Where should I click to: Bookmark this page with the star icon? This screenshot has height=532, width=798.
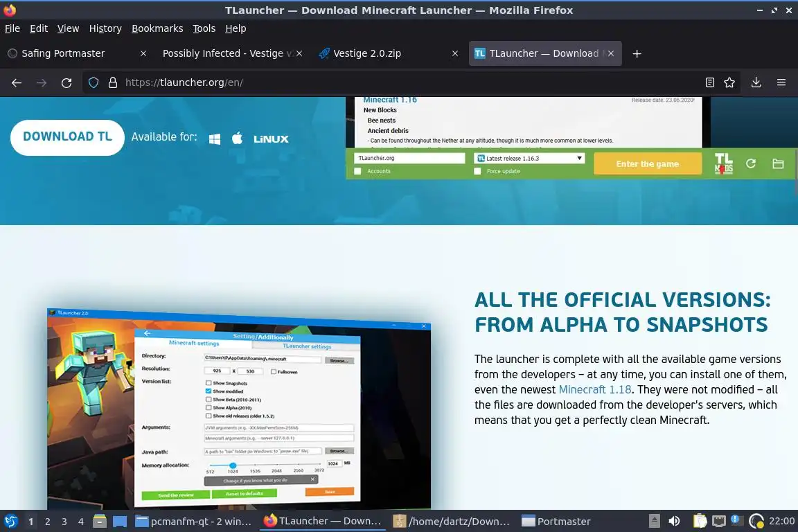[x=729, y=82]
